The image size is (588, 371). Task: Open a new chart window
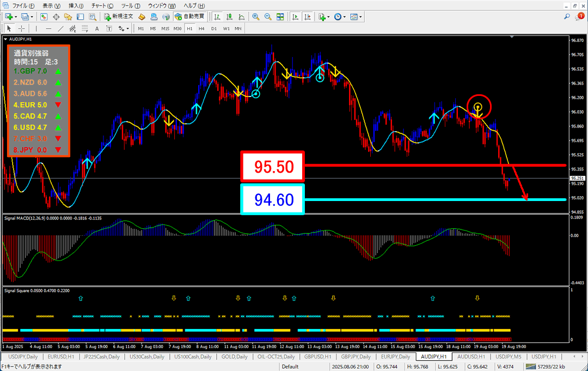click(x=9, y=17)
